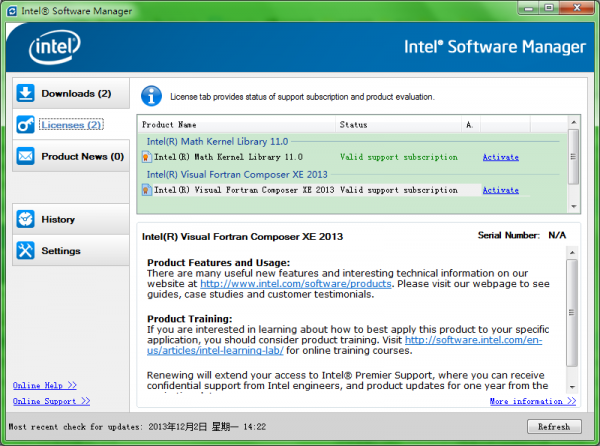Click the license list scroll up arrow

point(574,122)
